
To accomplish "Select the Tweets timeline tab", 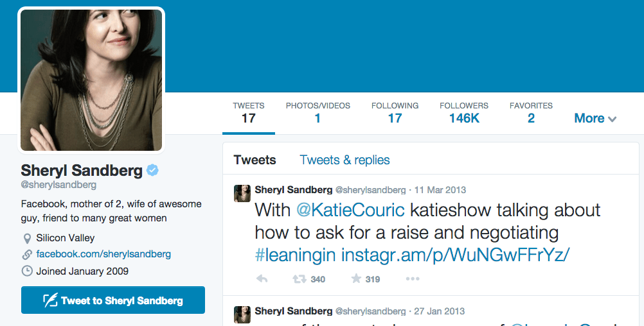I will click(x=255, y=160).
